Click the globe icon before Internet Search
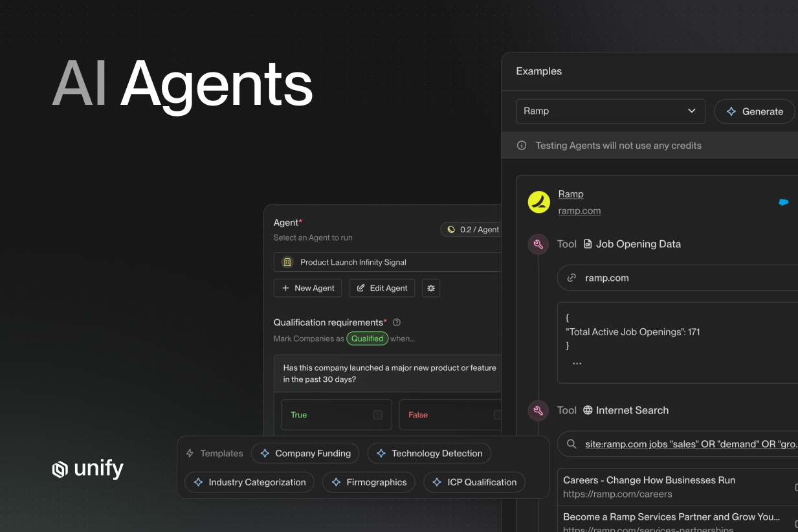Screen dimensions: 798x532 pyautogui.click(x=588, y=410)
